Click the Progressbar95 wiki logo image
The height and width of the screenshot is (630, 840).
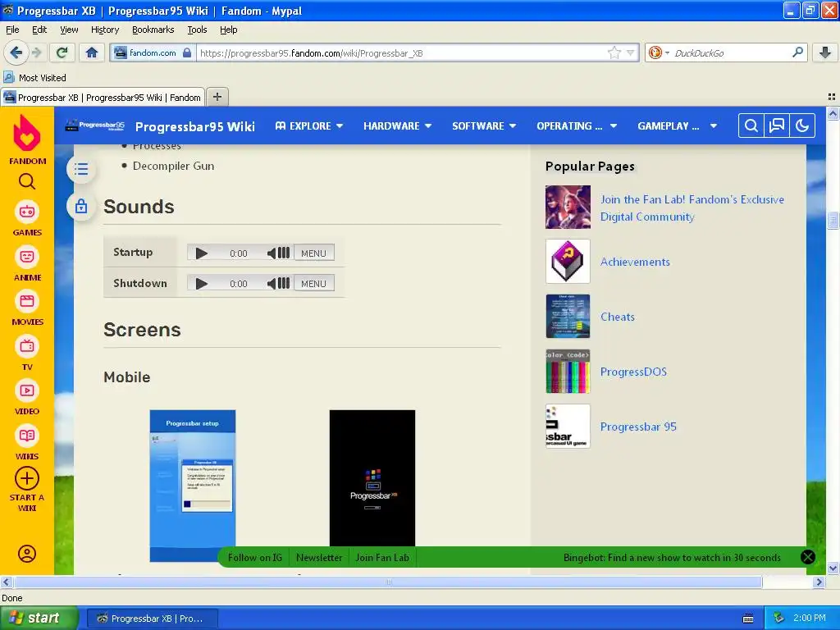tap(94, 126)
